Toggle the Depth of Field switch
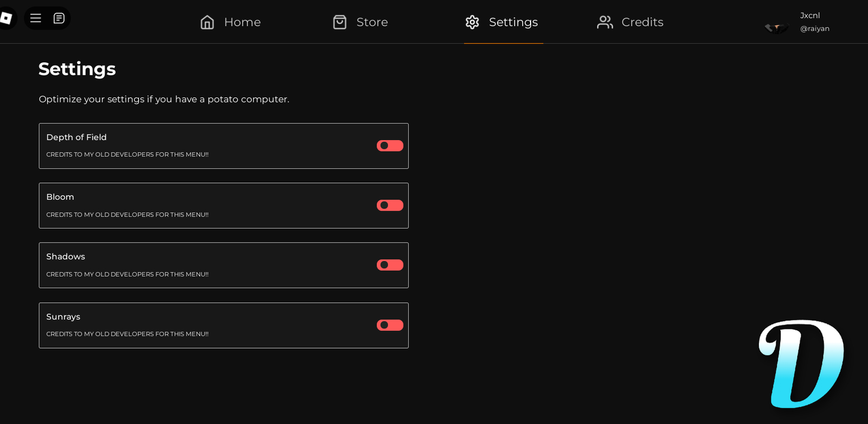Screen dimensions: 868x424 click(x=390, y=145)
